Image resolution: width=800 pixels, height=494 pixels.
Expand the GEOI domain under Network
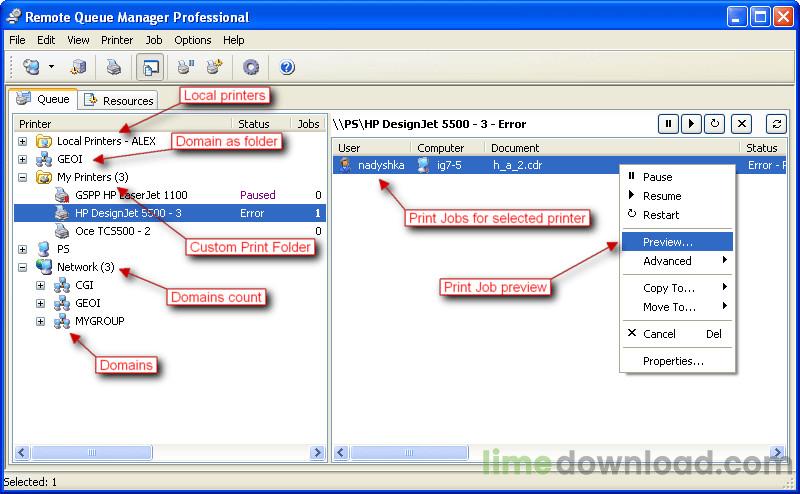pyautogui.click(x=40, y=303)
